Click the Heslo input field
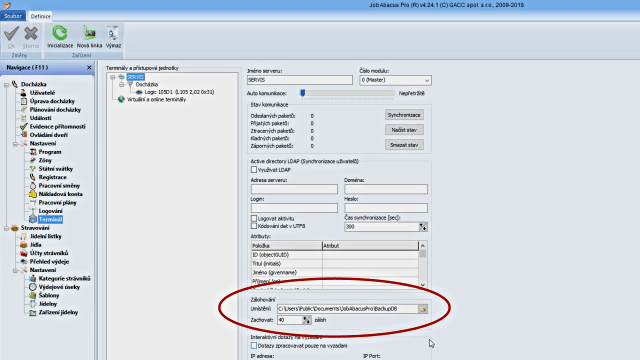Image resolution: width=640 pixels, height=360 pixels. click(x=386, y=208)
